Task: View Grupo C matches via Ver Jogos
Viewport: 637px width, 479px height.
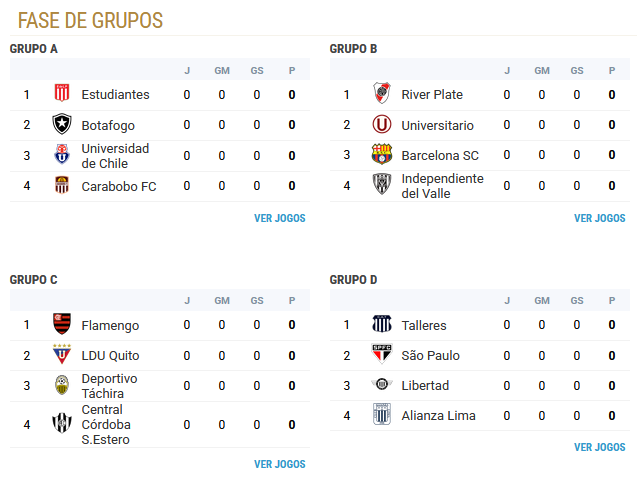Action: tap(280, 464)
